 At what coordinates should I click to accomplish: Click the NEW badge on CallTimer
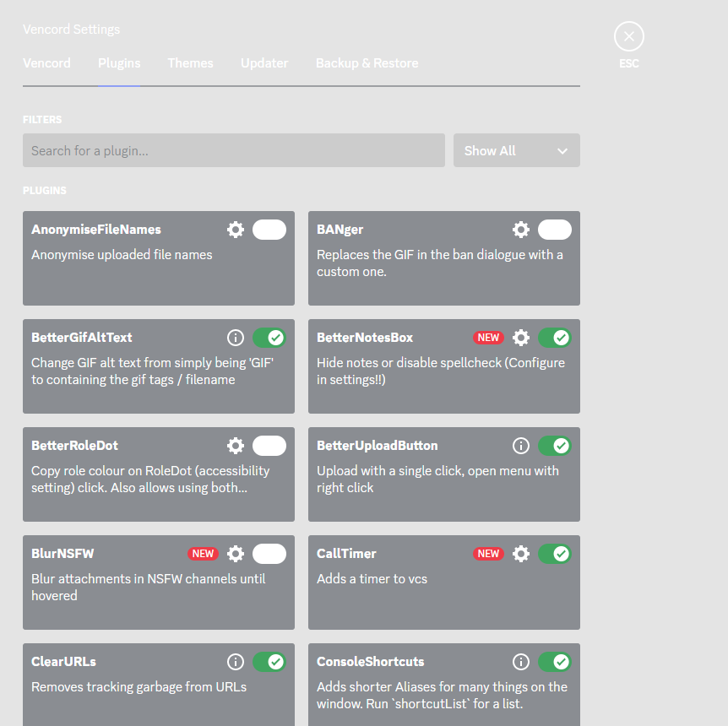tap(488, 554)
